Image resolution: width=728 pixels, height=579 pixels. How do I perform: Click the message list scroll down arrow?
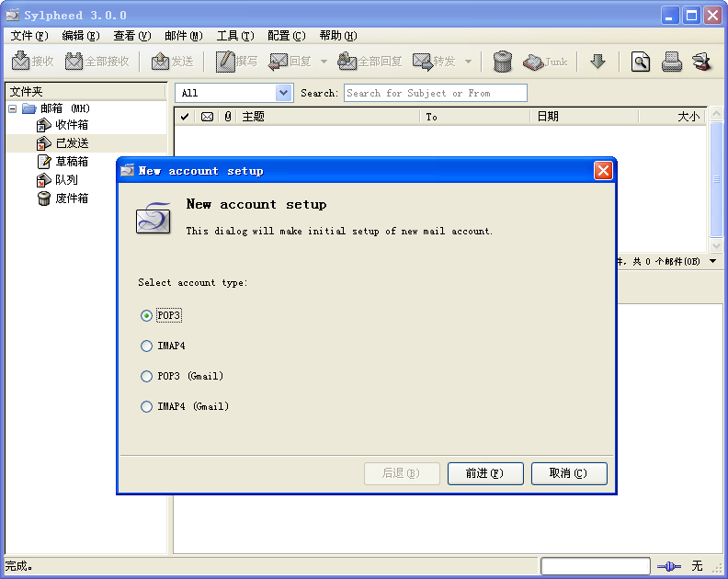click(x=716, y=245)
